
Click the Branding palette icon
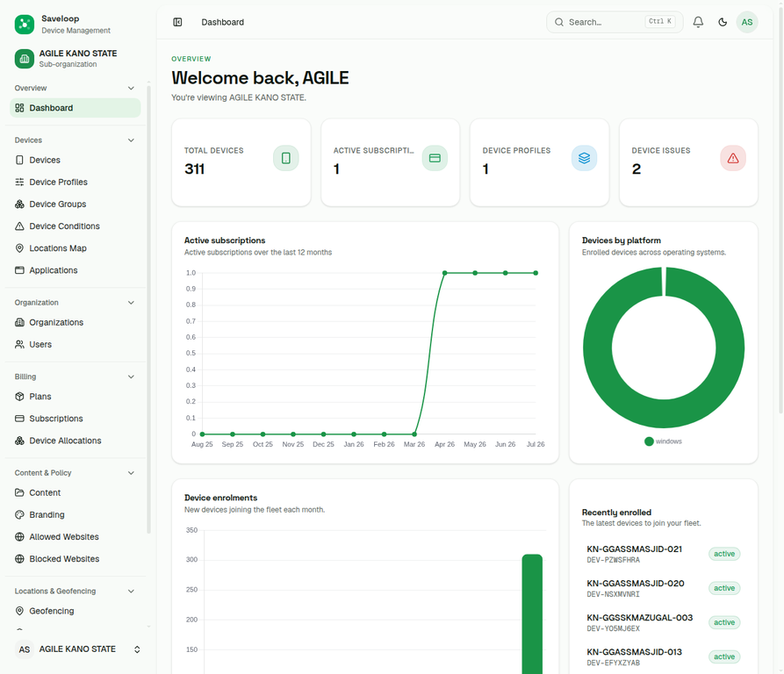pos(19,514)
